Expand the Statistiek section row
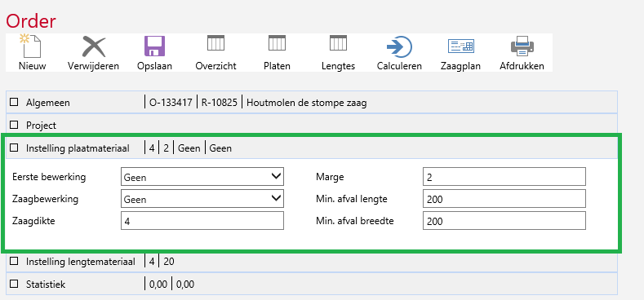Screen dimensions: 644x300 pos(311,284)
